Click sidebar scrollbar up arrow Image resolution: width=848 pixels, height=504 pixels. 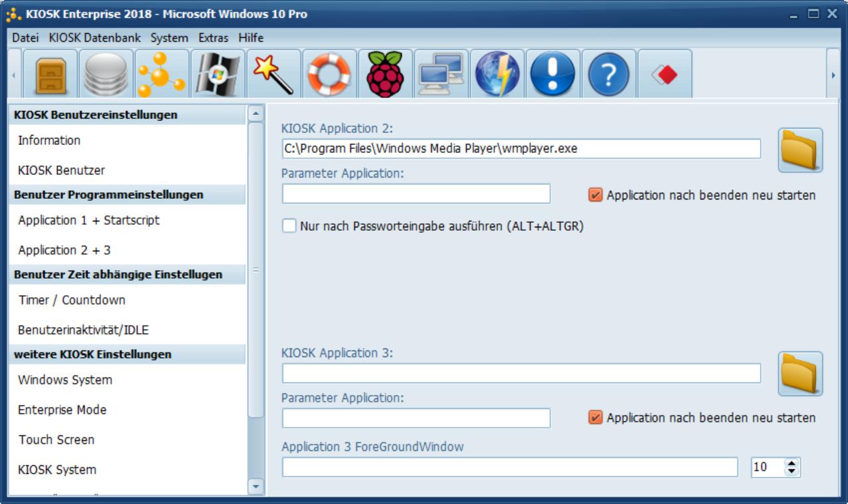tap(255, 113)
